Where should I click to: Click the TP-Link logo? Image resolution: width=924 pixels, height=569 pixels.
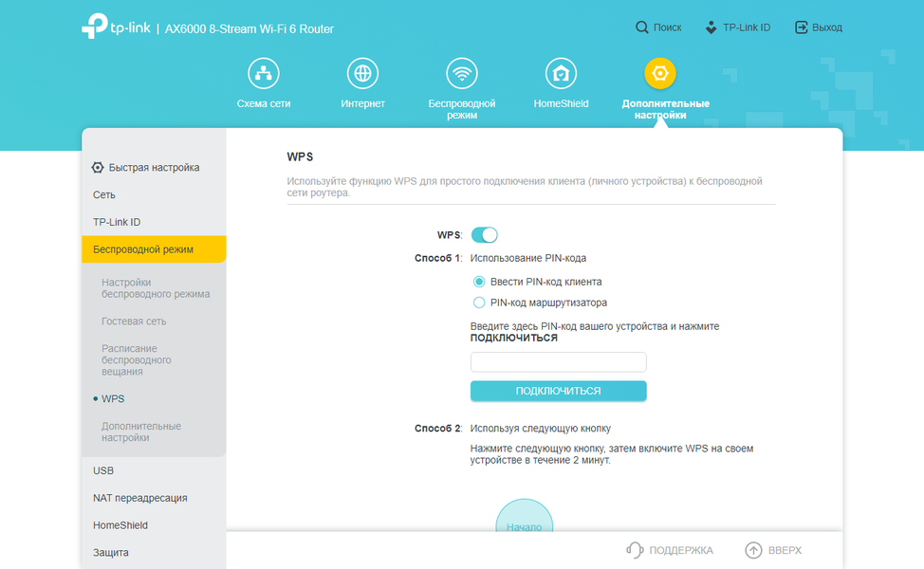pyautogui.click(x=116, y=27)
